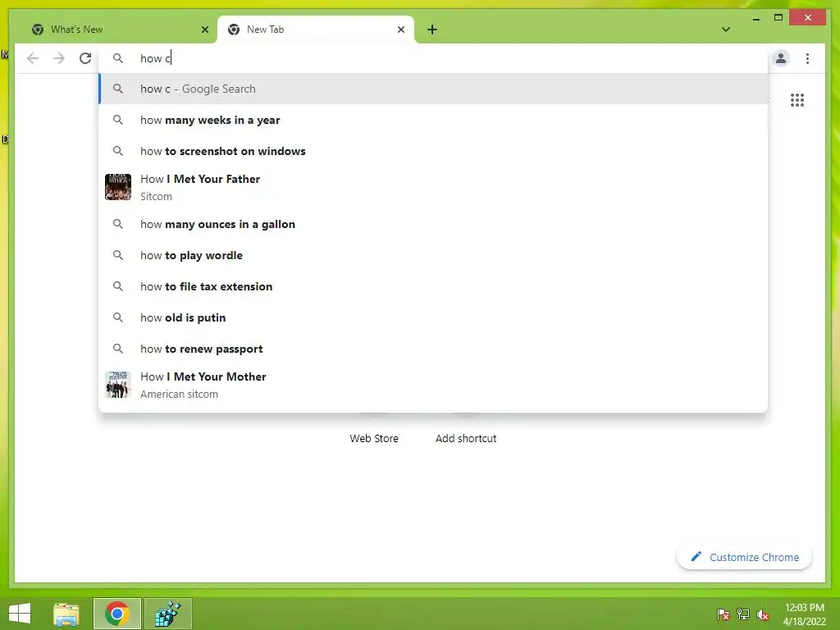Select 'how c - Google Search' suggestion
This screenshot has height=630, width=840.
[433, 89]
